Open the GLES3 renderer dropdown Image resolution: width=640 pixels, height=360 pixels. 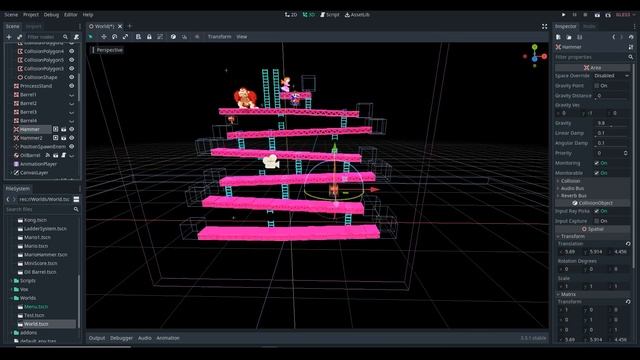pos(625,15)
